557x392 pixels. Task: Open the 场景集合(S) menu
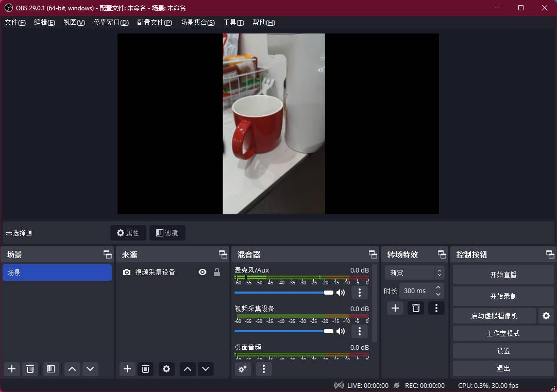click(197, 22)
